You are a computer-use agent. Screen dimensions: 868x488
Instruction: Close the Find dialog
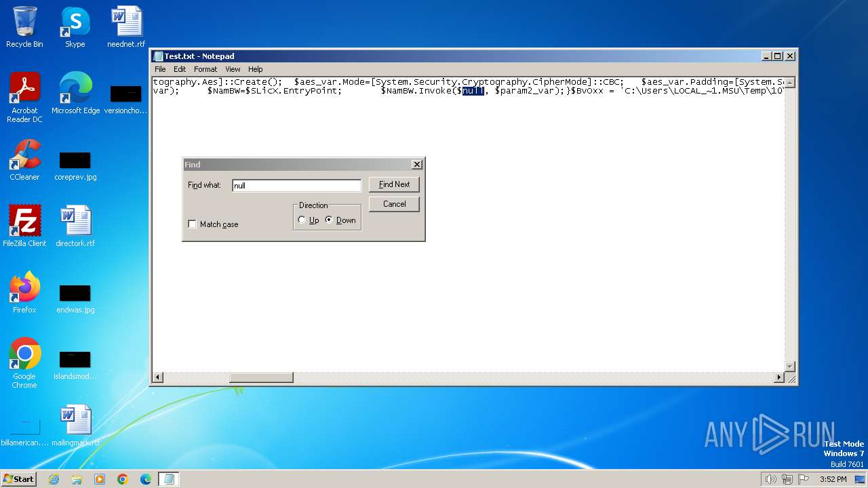(417, 165)
